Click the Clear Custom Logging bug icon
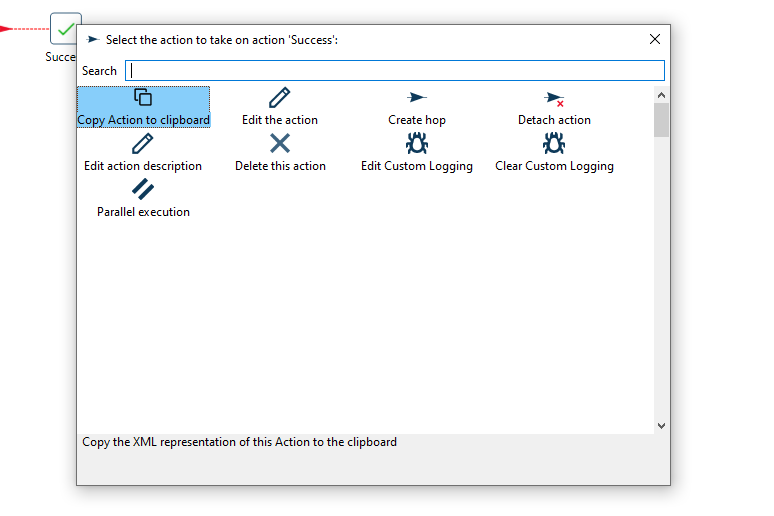This screenshot has width=774, height=516. (x=554, y=144)
